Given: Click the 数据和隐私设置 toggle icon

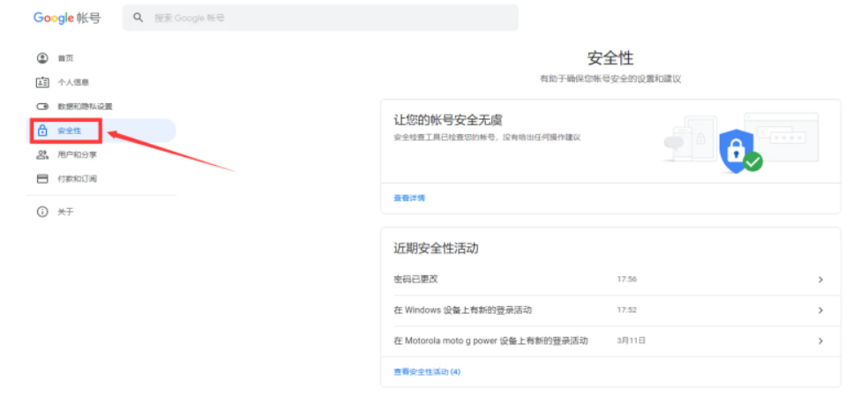Looking at the screenshot, I should pyautogui.click(x=42, y=107).
